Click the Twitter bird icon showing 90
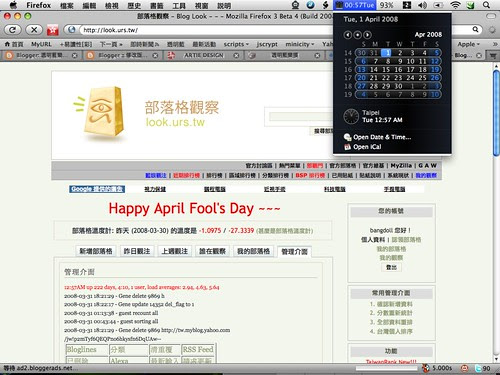The height and width of the screenshot is (375, 500). [478, 368]
